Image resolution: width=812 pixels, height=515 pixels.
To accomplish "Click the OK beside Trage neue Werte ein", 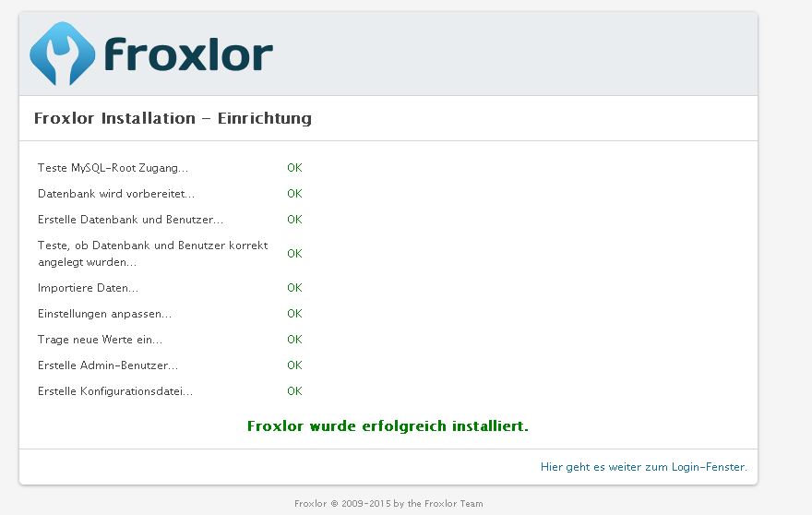I will (294, 340).
